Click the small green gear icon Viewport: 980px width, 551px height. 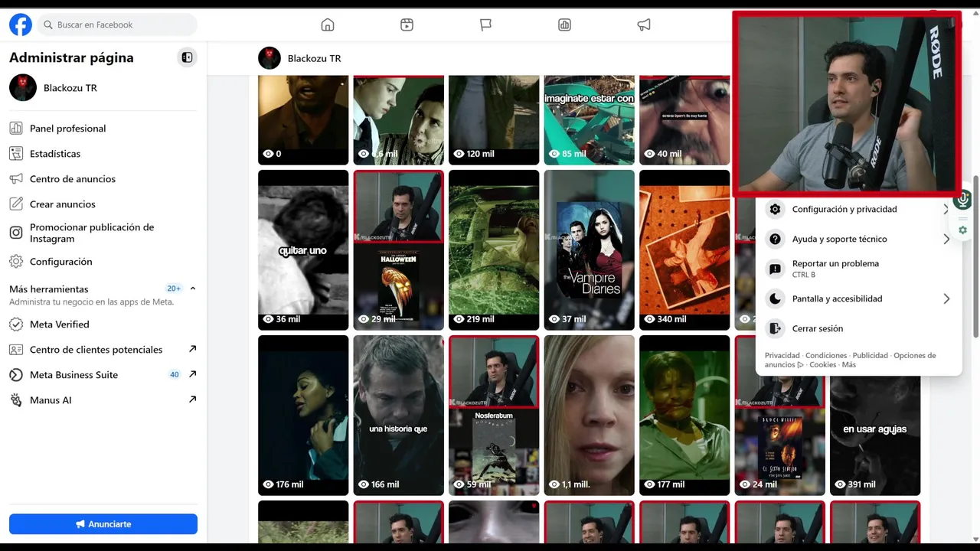[x=963, y=230]
